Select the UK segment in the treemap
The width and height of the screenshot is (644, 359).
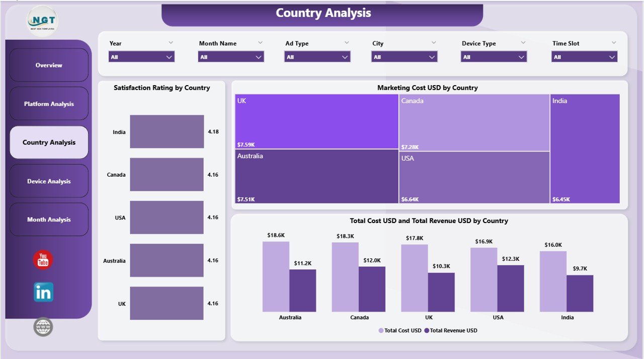pyautogui.click(x=316, y=121)
